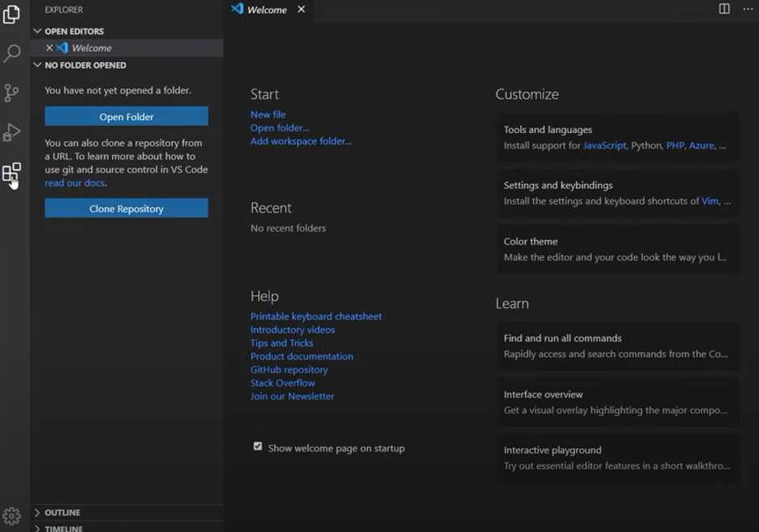
Task: Open the Source Control view icon
Action: (11, 93)
